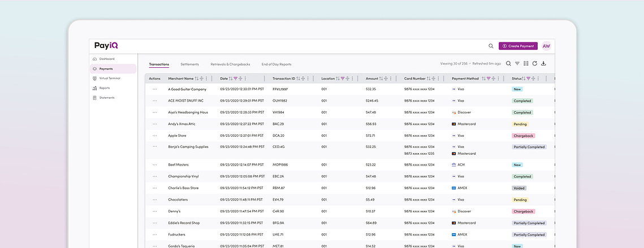The height and width of the screenshot is (248, 644).
Task: Sort by Transaction ID column
Action: pyautogui.click(x=298, y=79)
